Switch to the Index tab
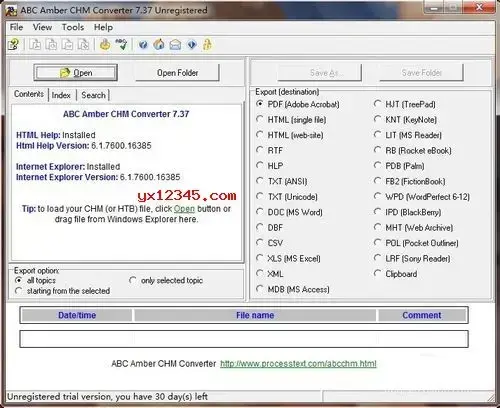 click(61, 95)
